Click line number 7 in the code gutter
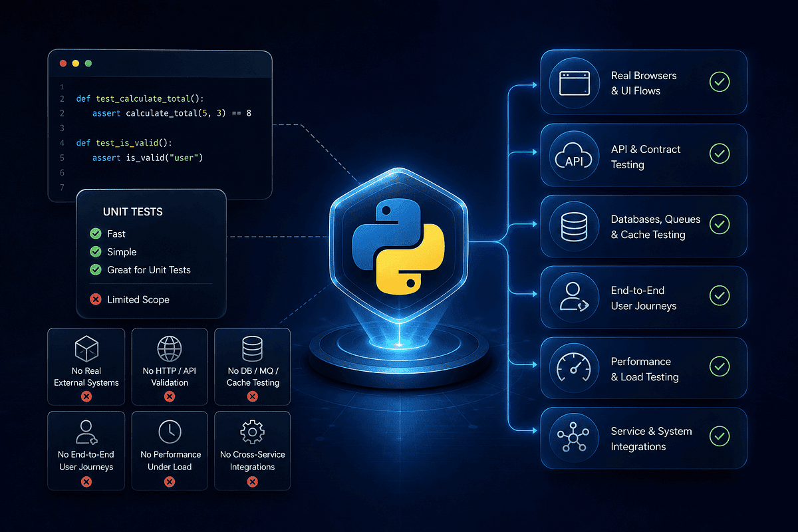 click(61, 188)
